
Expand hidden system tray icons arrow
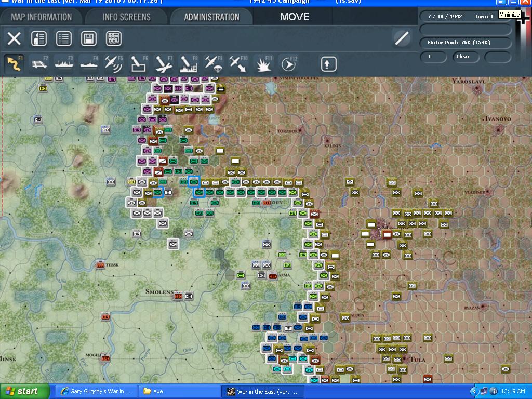[474, 392]
